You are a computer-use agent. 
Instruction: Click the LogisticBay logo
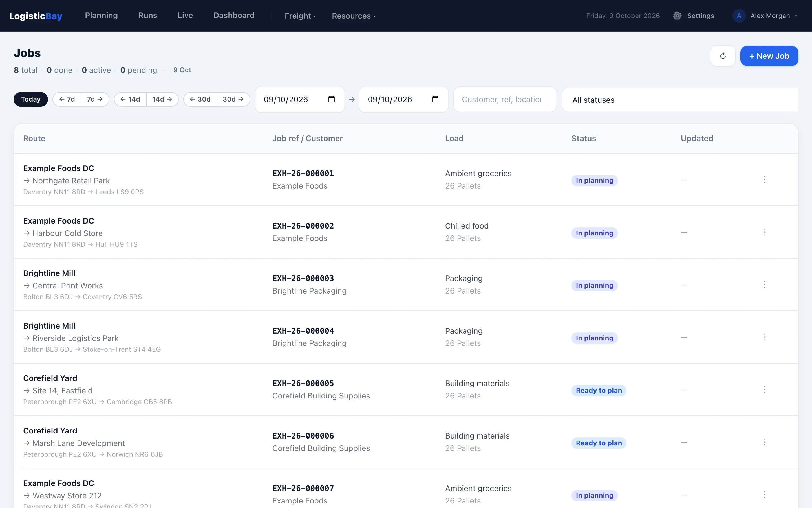36,16
